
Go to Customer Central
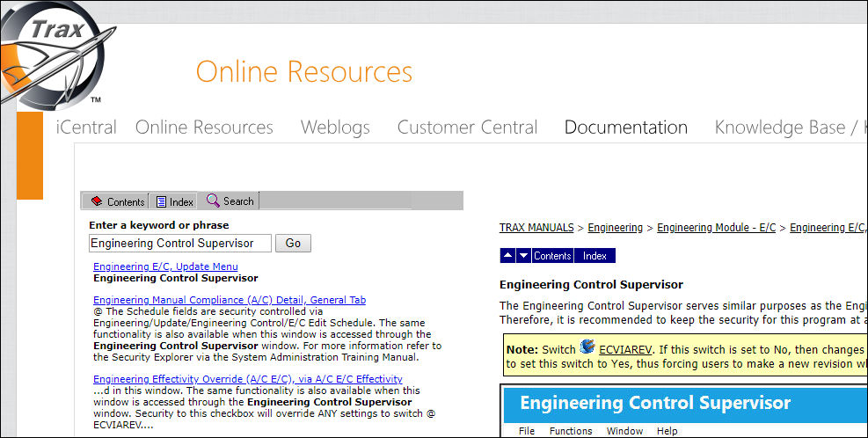(467, 128)
